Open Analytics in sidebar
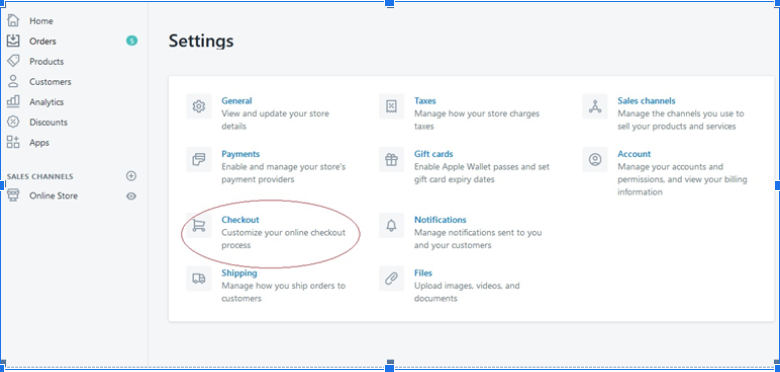780x372 pixels. [46, 102]
